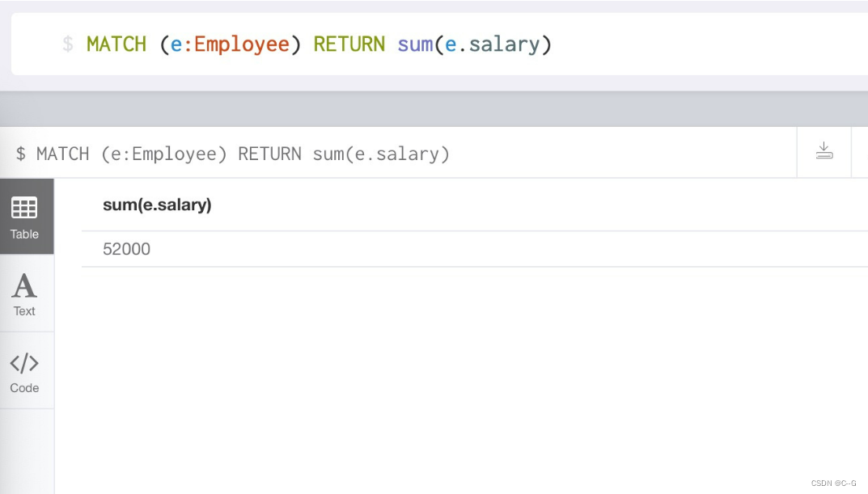Click the MATCH keyword in the editor
Screen dimensions: 868x494
116,44
